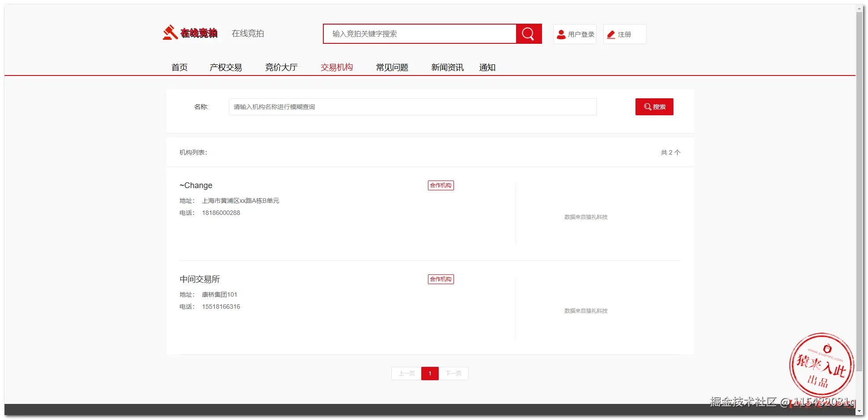Select the 交易机构 menu item
This screenshot has height=420, width=868.
[x=337, y=67]
